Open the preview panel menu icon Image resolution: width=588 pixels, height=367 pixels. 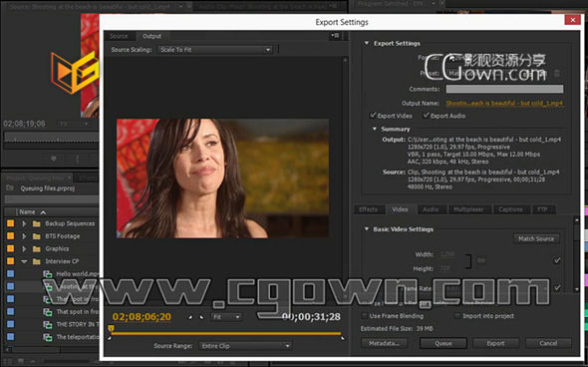(335, 36)
